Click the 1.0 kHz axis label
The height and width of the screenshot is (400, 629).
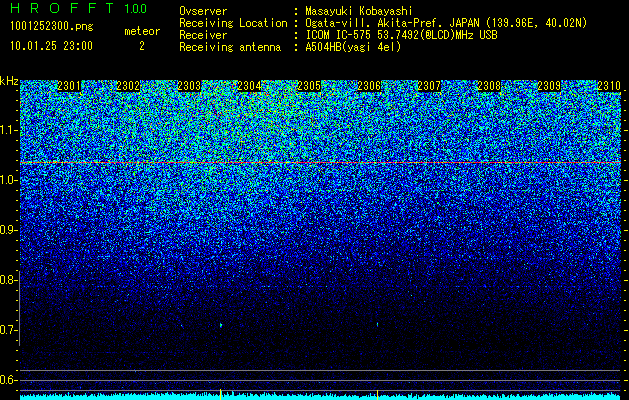[9, 180]
